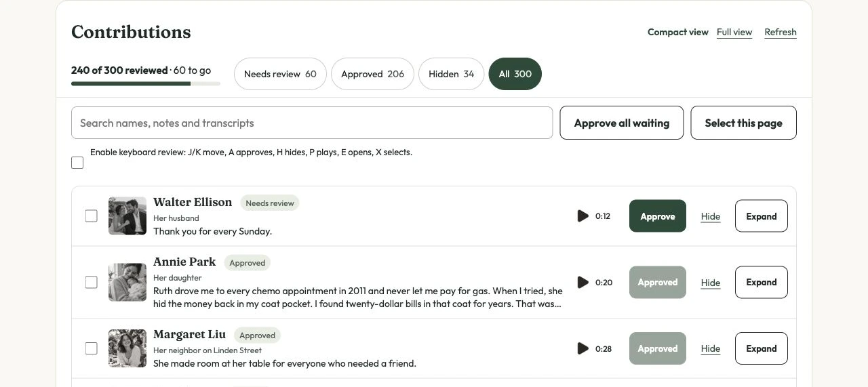The width and height of the screenshot is (868, 387).
Task: Click the "240 of 300 reviewed" text
Action: click(x=119, y=70)
